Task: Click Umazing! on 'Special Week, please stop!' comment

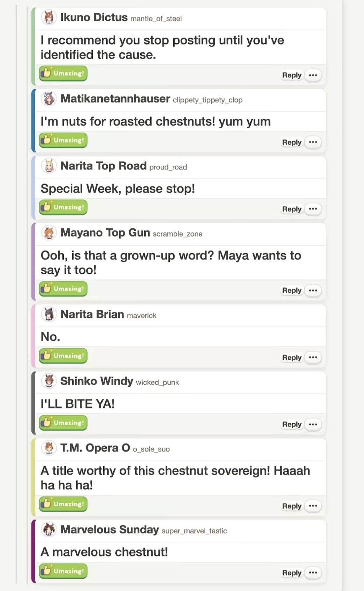Action: (x=63, y=207)
